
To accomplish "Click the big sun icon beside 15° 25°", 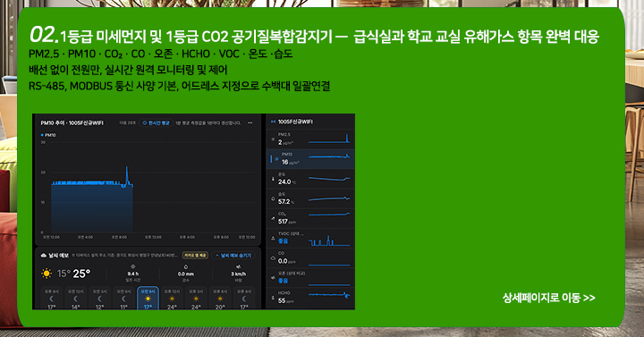I will (x=47, y=274).
